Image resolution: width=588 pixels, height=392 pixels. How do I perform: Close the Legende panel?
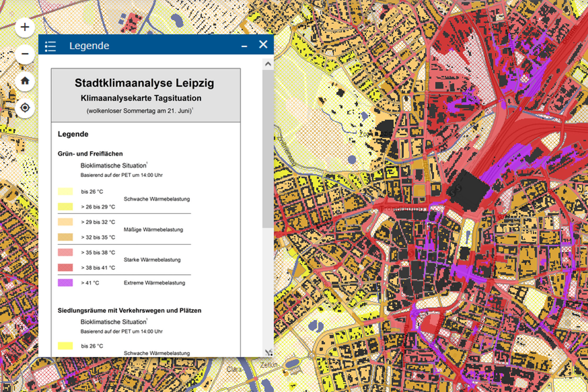(263, 44)
